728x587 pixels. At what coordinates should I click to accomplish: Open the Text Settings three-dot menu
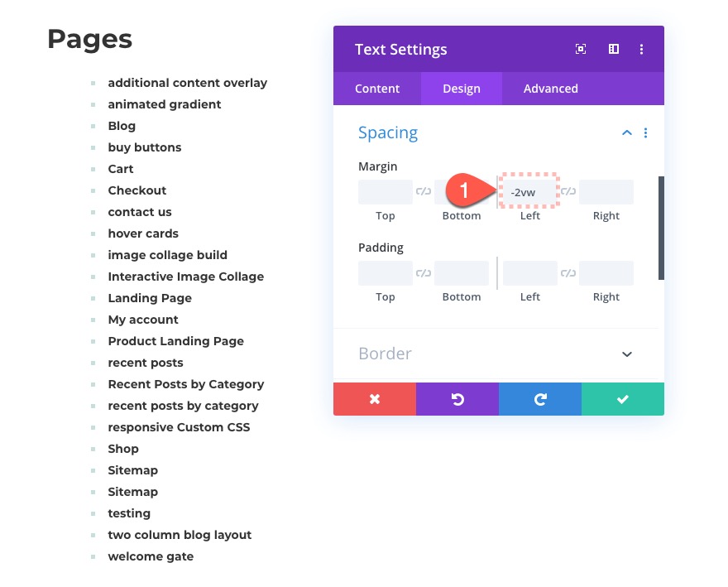(641, 50)
